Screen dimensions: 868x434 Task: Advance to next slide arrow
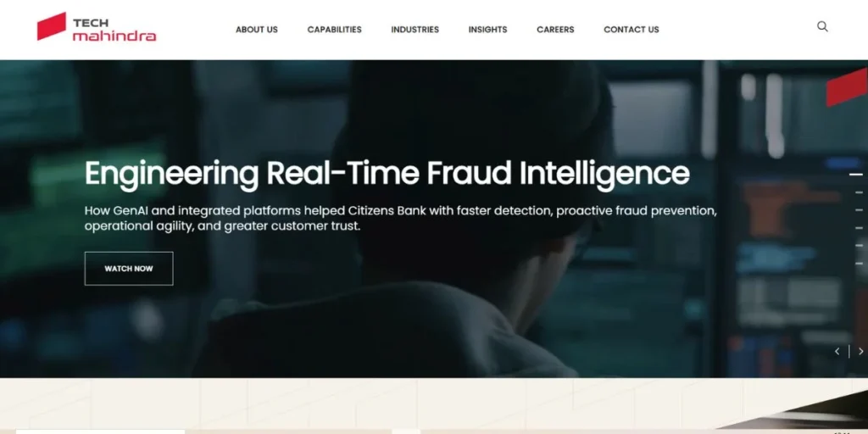[861, 351]
